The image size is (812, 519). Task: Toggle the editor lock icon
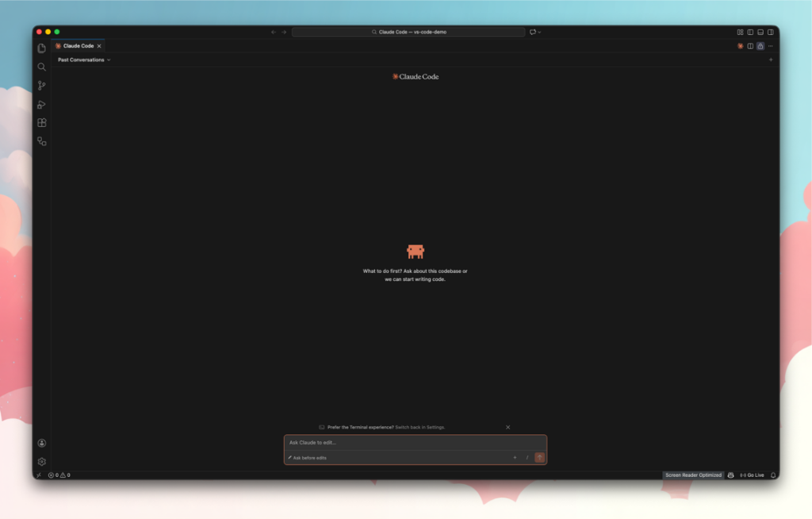coord(760,46)
